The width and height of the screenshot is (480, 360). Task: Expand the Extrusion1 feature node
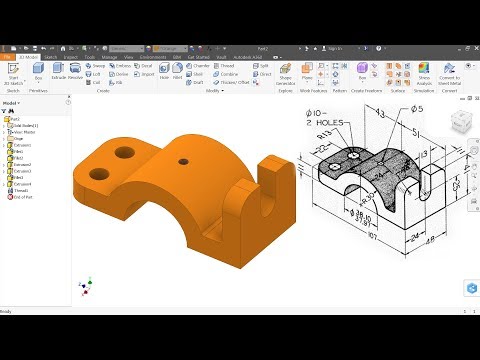tap(4, 145)
